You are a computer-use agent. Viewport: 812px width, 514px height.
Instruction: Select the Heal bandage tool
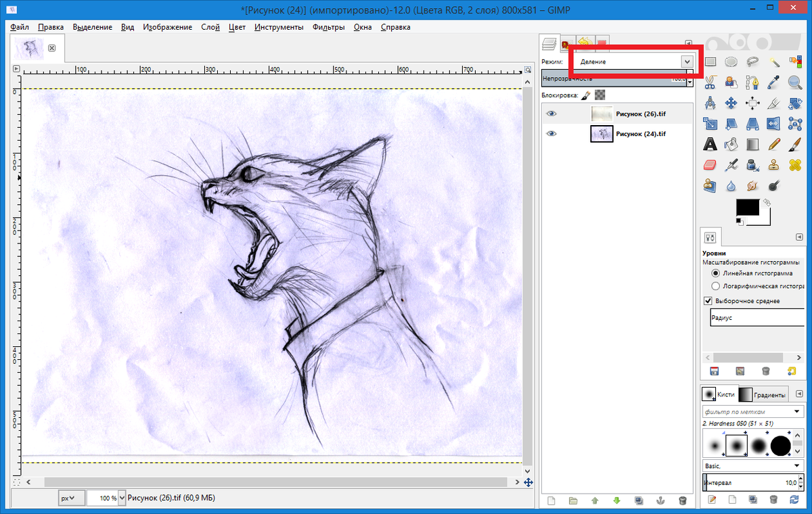pyautogui.click(x=795, y=165)
